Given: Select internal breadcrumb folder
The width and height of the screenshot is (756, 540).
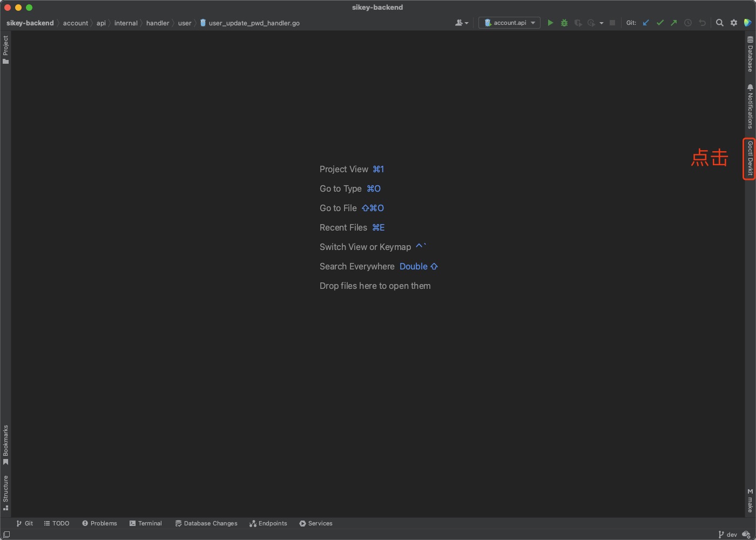Looking at the screenshot, I should tap(126, 23).
